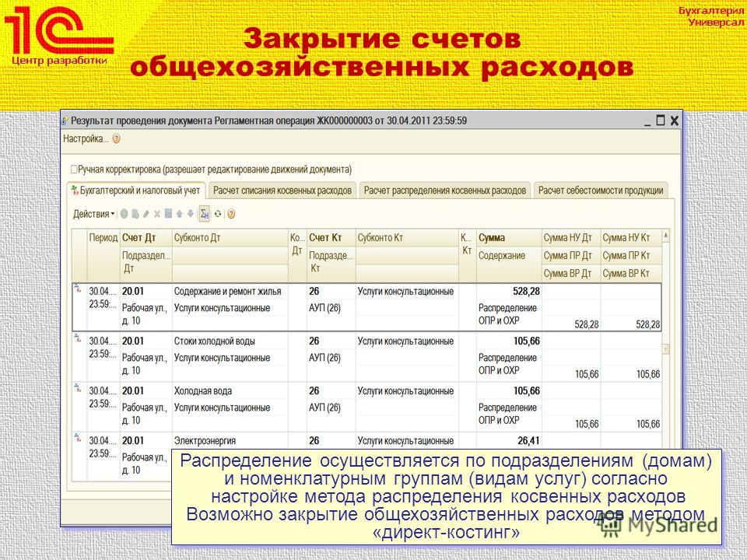This screenshot has width=747, height=560.
Task: Click the green refresh arrows icon
Action: 218,215
